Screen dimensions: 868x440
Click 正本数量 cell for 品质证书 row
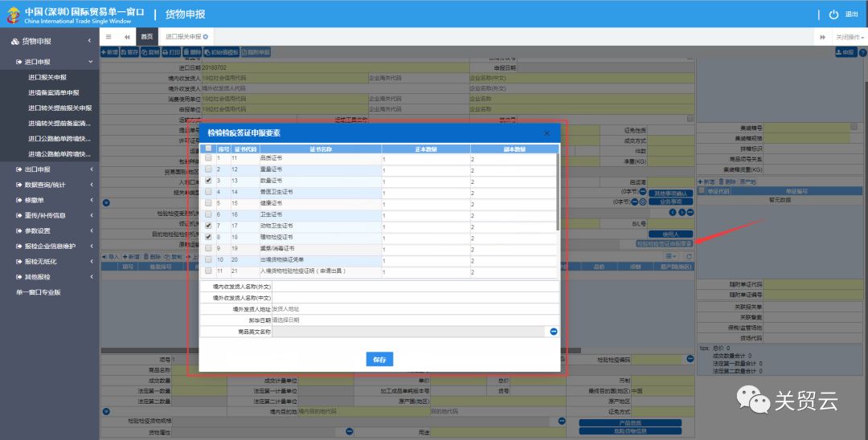(426, 159)
